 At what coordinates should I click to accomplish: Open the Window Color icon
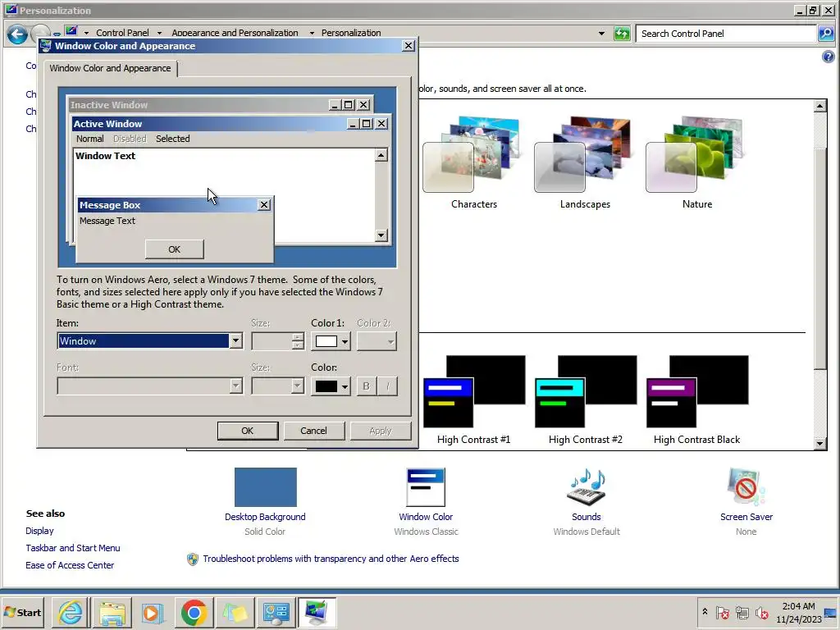[x=426, y=487]
